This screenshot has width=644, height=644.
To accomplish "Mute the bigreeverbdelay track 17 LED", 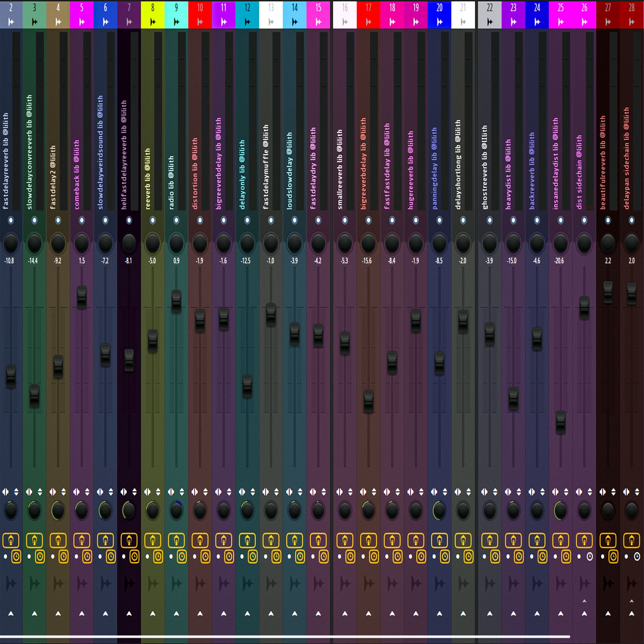I will (368, 220).
